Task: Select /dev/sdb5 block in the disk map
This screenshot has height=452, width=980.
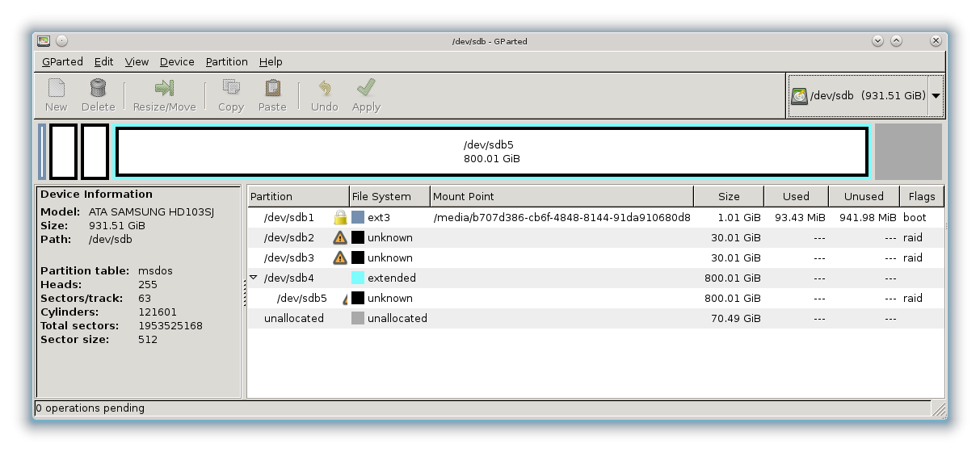Action: pos(491,152)
